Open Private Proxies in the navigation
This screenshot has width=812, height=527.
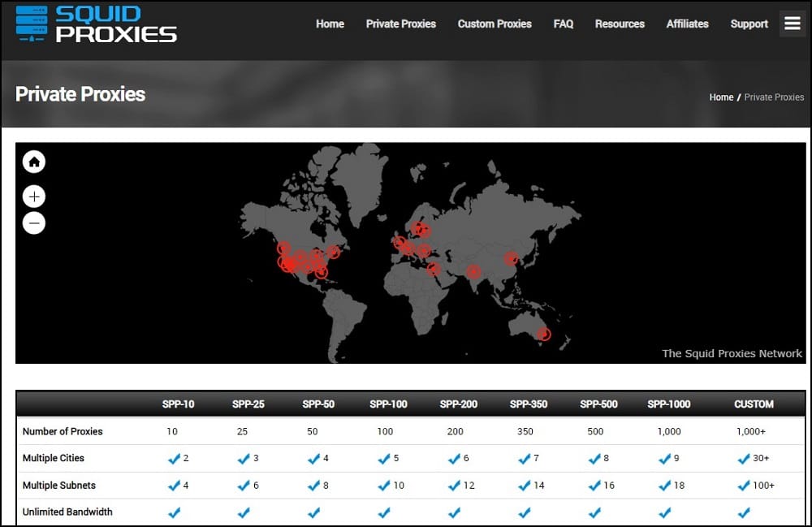tap(401, 24)
